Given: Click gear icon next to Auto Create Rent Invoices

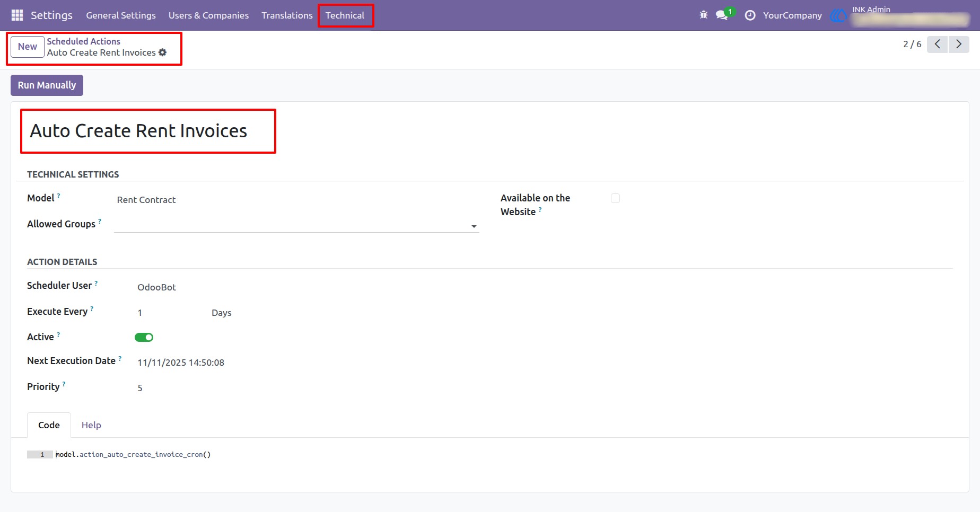Looking at the screenshot, I should click(163, 52).
